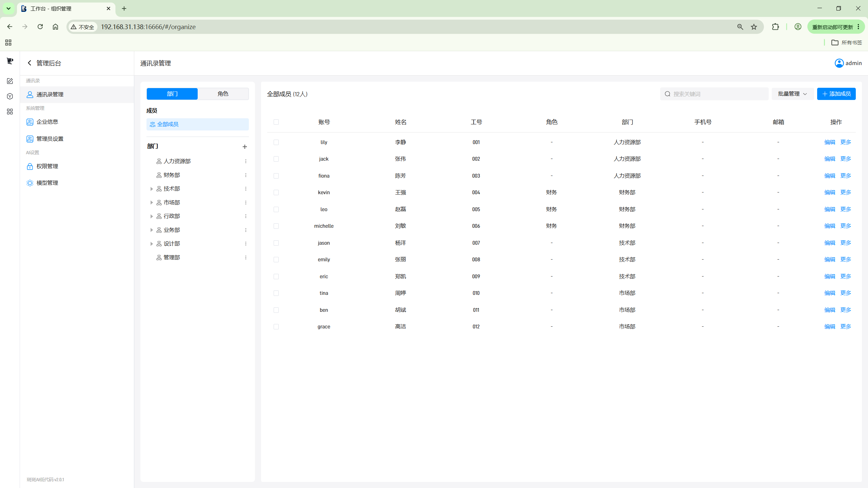The height and width of the screenshot is (488, 868).
Task: Add a new department with plus icon
Action: point(245,147)
